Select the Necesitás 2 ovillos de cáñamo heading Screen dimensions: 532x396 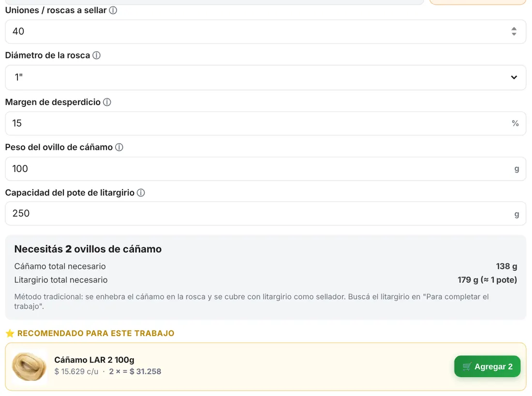tap(88, 249)
